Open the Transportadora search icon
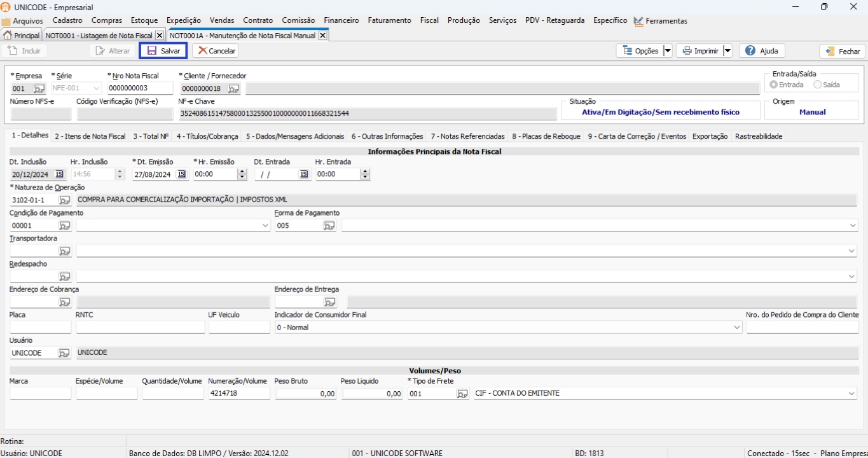The image size is (868, 458). (65, 251)
